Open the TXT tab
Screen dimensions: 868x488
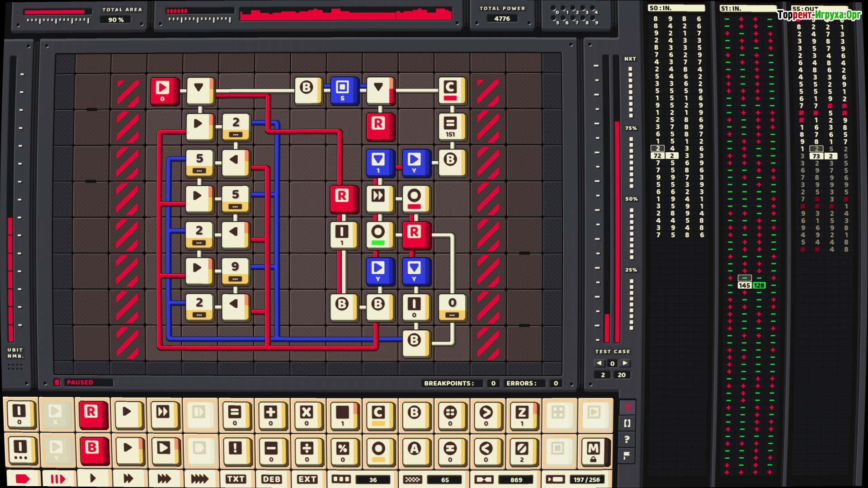(x=236, y=479)
